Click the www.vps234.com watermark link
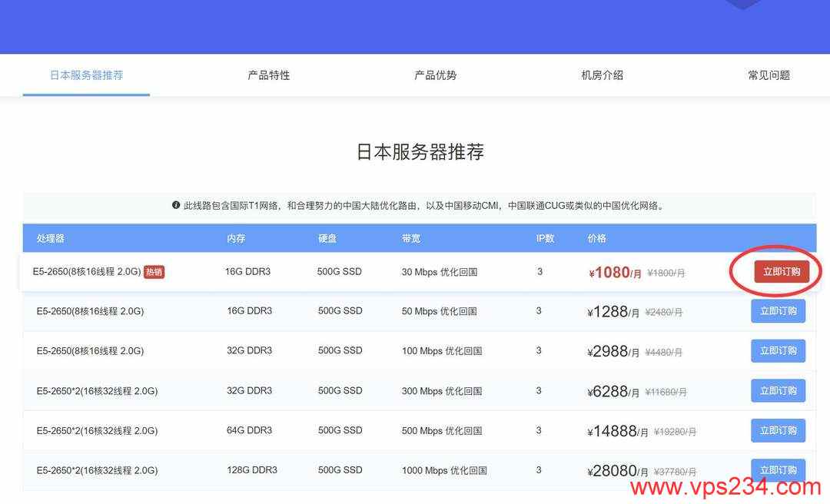The height and width of the screenshot is (504, 830). (x=725, y=487)
